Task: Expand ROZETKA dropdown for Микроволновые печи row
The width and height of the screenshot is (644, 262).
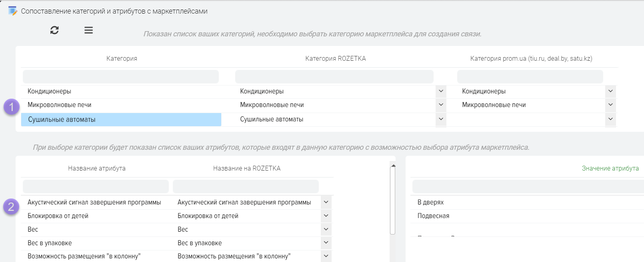Action: [441, 105]
